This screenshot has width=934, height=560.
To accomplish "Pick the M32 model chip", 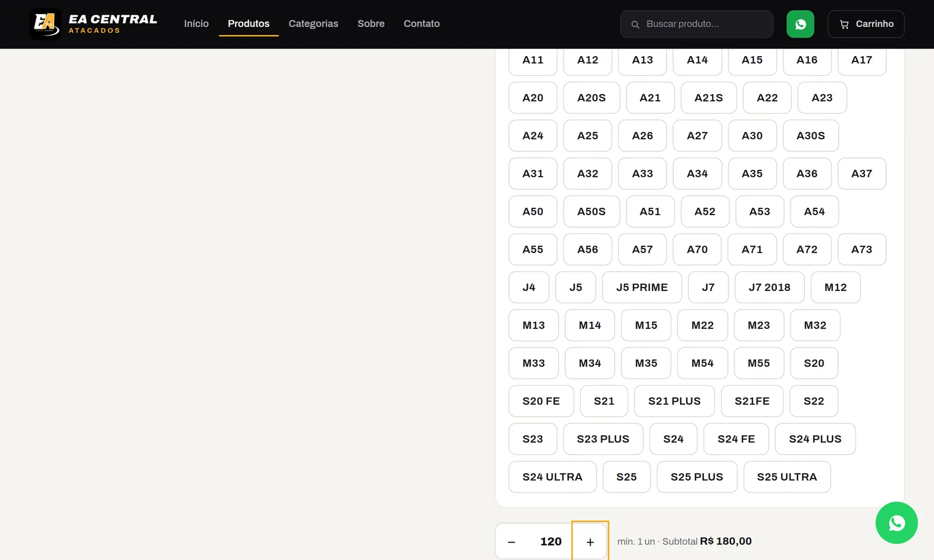I will pos(815,325).
